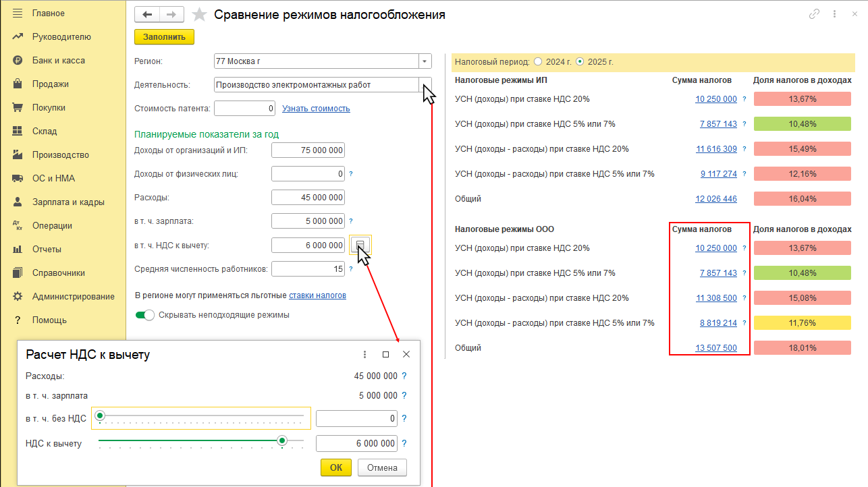Expand the Region dropdown
Screen dimensions: 868x487
tap(425, 61)
